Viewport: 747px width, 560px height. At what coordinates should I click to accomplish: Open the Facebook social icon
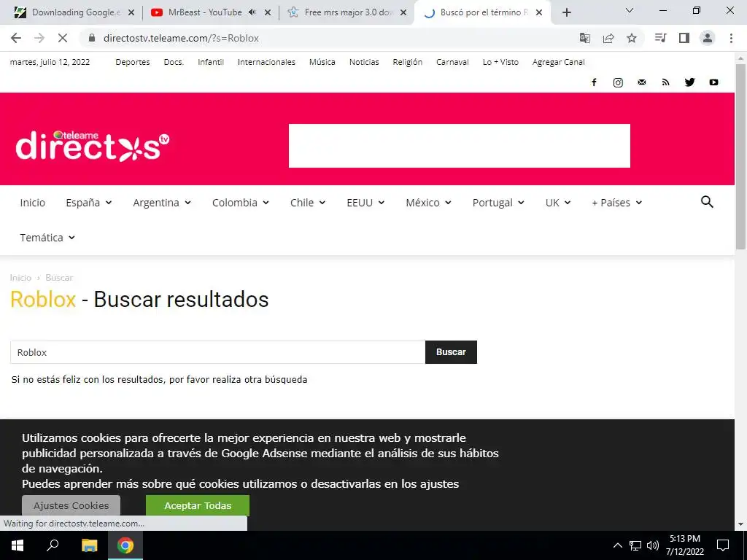tap(594, 82)
